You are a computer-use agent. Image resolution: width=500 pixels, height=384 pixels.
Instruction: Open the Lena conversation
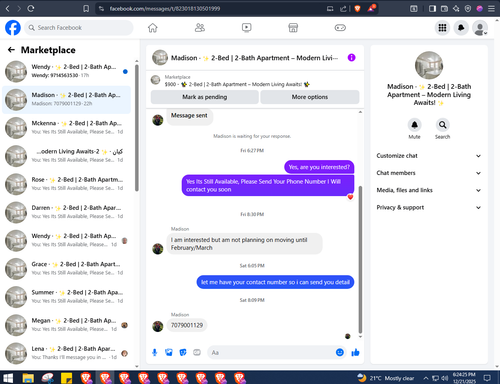[67, 353]
